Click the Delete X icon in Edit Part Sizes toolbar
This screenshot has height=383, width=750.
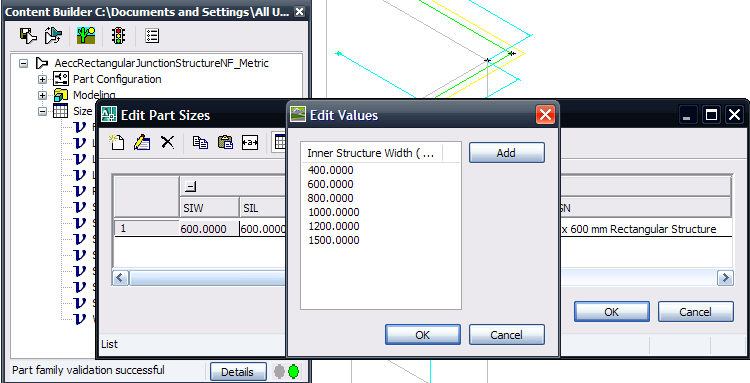click(167, 142)
